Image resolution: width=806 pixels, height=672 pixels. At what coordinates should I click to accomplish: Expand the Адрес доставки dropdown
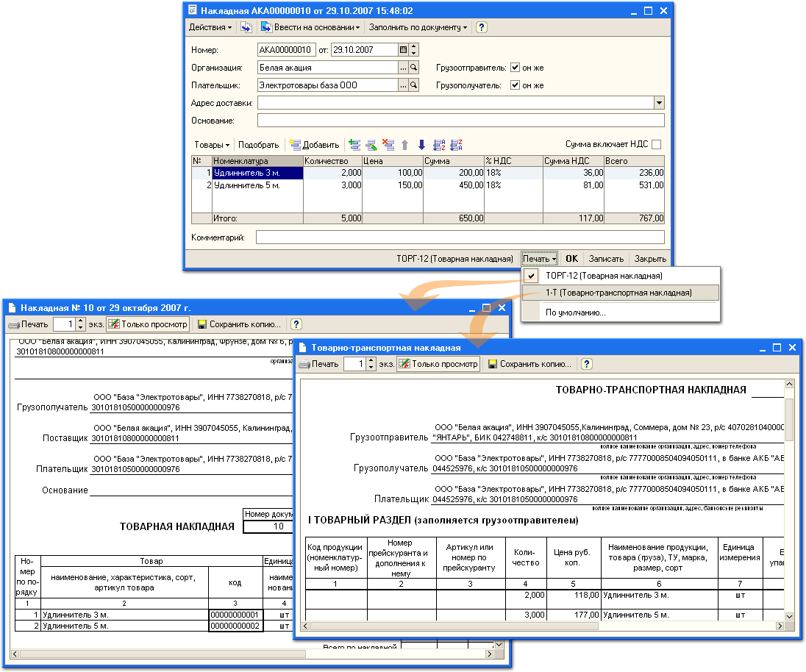pos(658,103)
